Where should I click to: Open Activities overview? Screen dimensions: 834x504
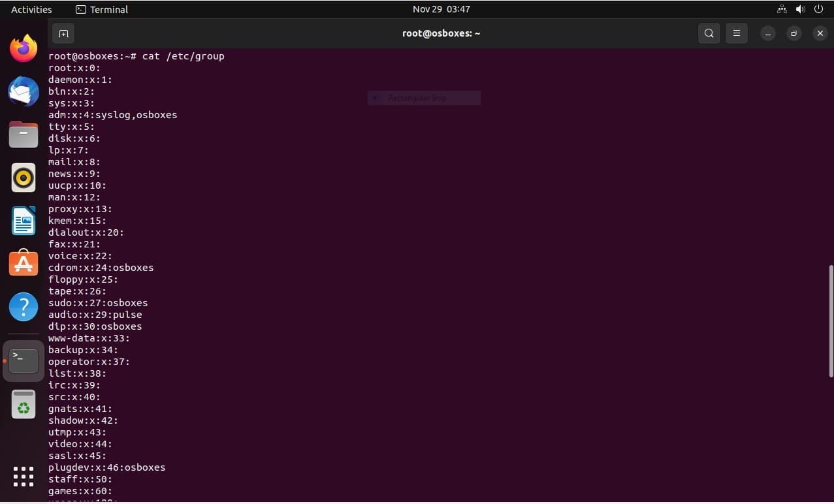(31, 9)
